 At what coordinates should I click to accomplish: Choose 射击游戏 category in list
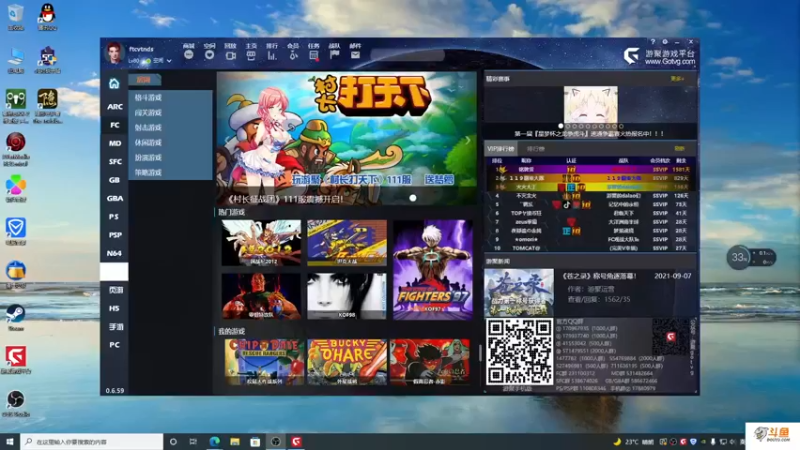[148, 128]
